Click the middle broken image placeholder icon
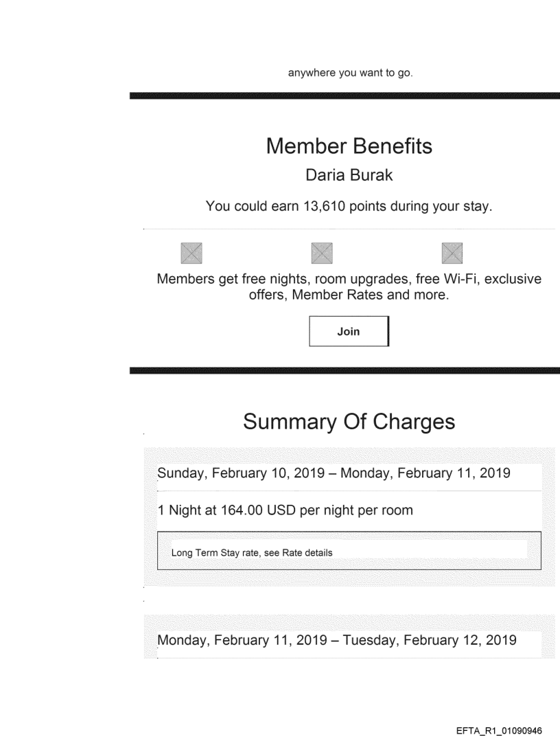 (x=321, y=253)
